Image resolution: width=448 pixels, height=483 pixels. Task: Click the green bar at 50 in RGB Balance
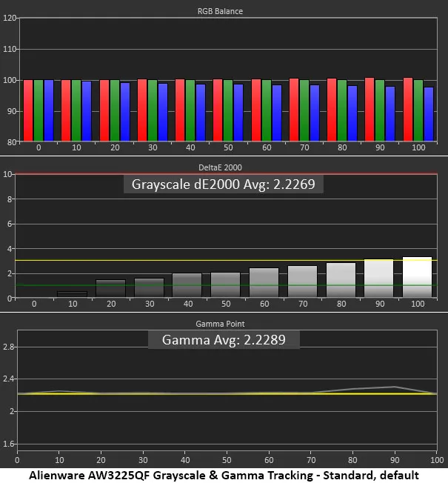pos(228,110)
